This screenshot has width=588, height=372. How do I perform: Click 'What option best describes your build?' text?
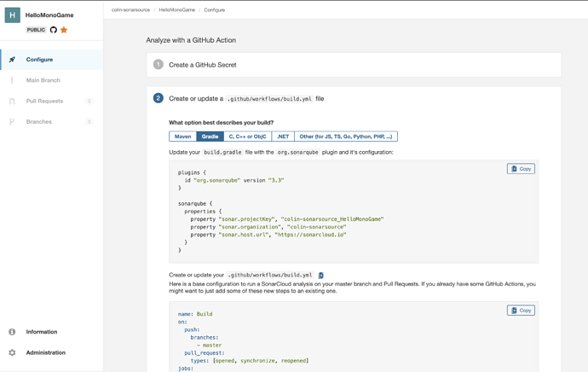[222, 122]
